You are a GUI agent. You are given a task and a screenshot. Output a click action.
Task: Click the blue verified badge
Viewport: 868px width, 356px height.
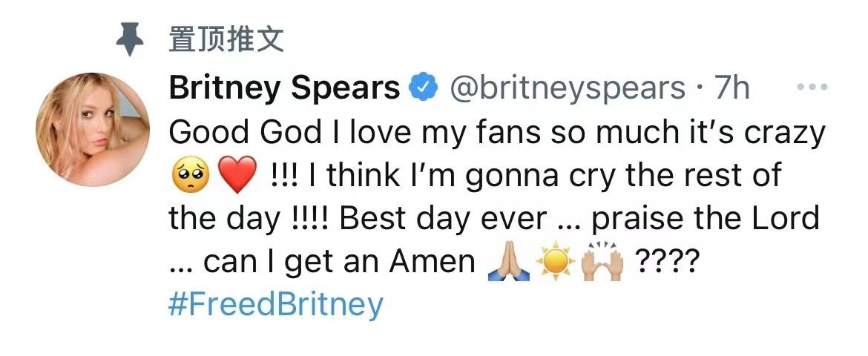click(x=424, y=88)
